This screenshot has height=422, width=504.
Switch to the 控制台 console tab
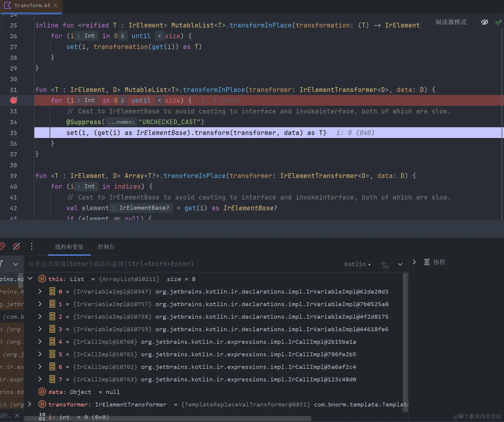(x=106, y=247)
